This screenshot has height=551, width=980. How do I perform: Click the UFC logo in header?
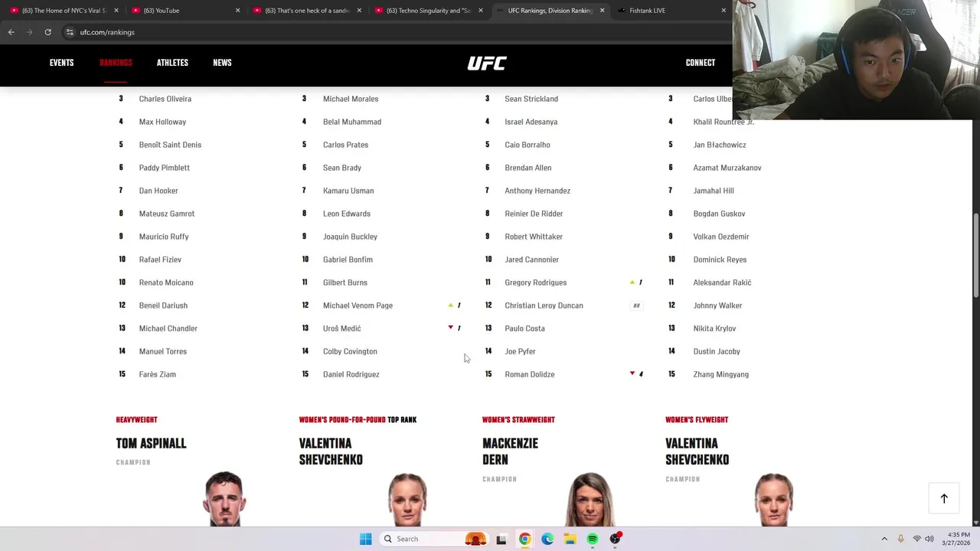487,63
